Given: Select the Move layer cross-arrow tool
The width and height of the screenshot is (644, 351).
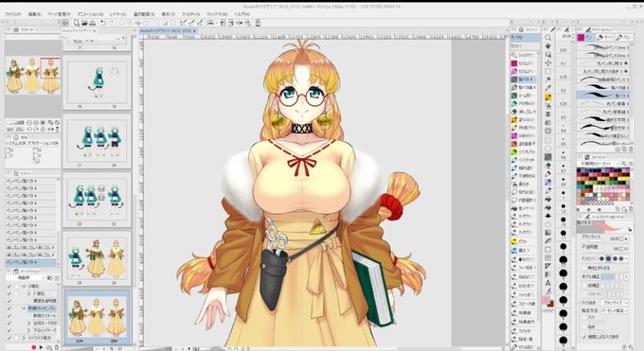Looking at the screenshot, I should pyautogui.click(x=548, y=62).
